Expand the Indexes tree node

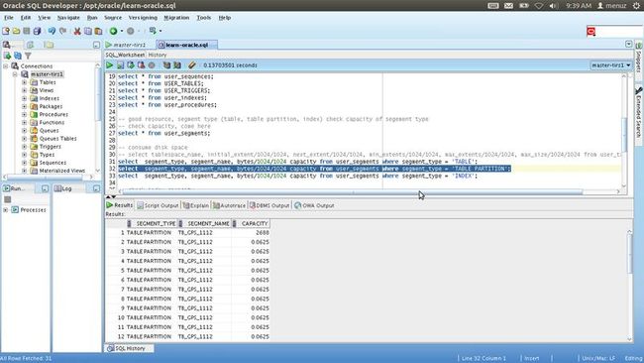(x=24, y=98)
